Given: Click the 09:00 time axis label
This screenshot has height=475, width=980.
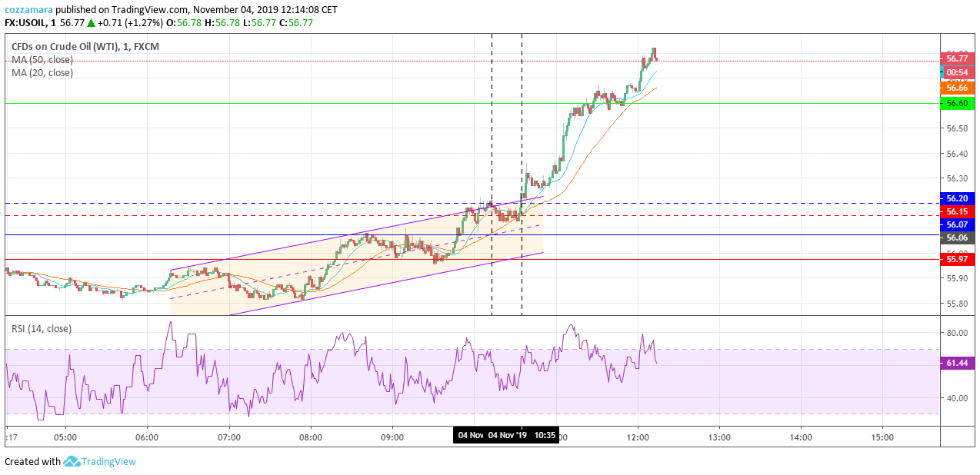Looking at the screenshot, I should coord(392,437).
